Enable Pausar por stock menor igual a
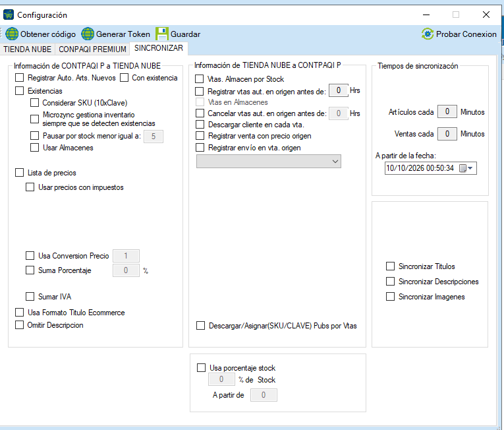This screenshot has height=430, width=504. [34, 136]
